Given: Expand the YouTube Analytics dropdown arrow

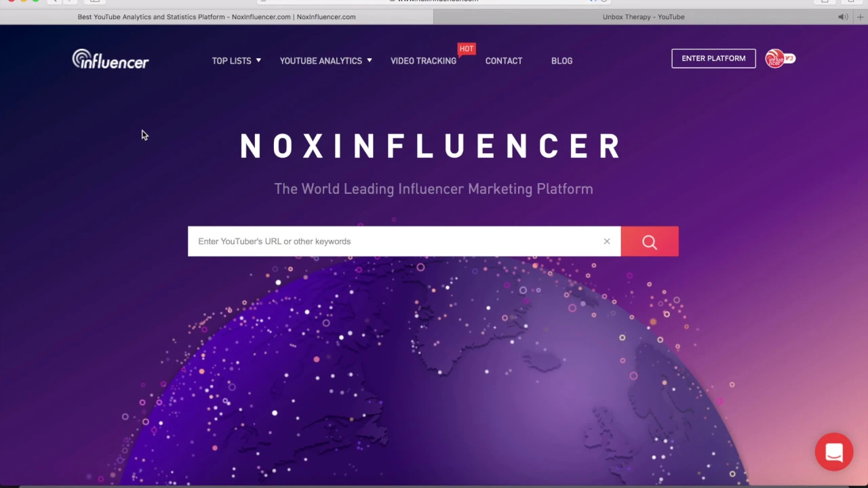Looking at the screenshot, I should 369,60.
